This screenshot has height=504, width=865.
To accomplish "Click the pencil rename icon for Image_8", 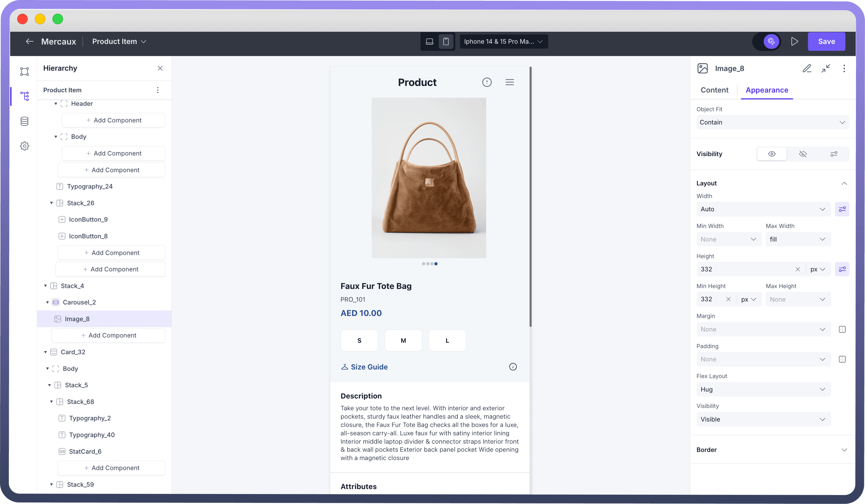I will 807,69.
